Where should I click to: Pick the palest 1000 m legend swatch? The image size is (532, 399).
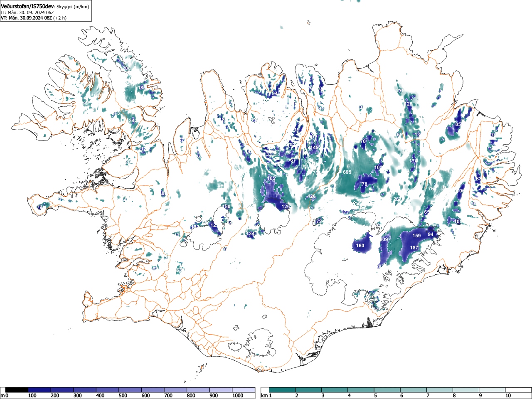[244, 390]
